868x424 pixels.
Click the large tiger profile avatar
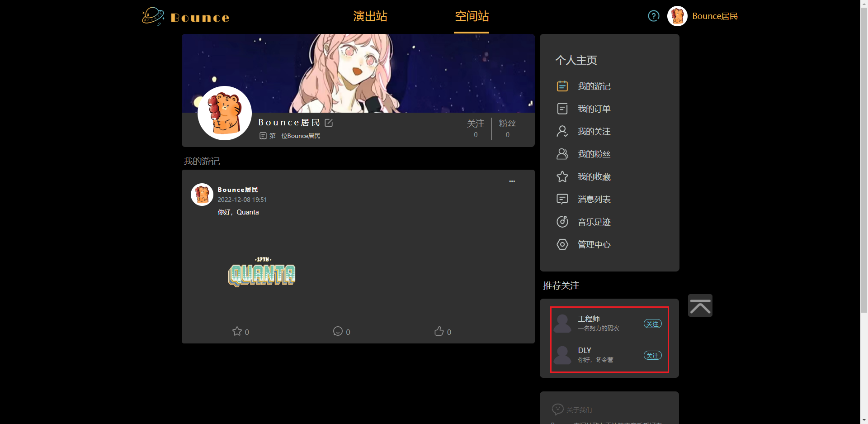coord(225,113)
